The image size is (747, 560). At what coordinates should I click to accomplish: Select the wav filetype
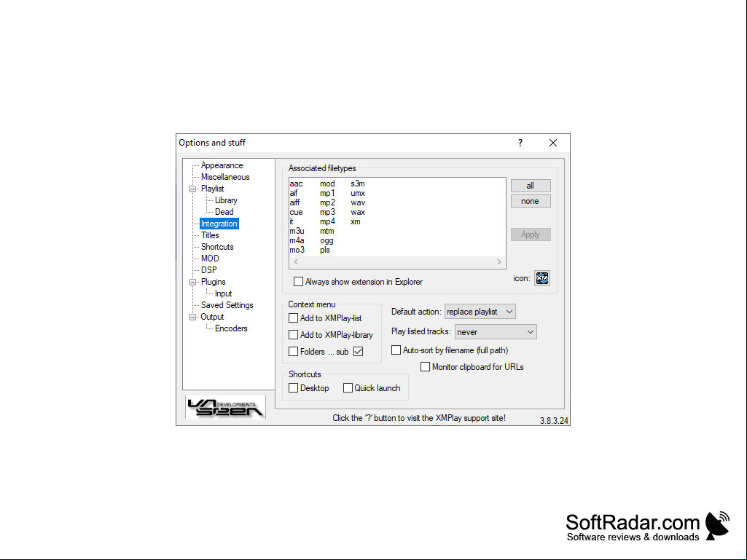click(x=359, y=202)
